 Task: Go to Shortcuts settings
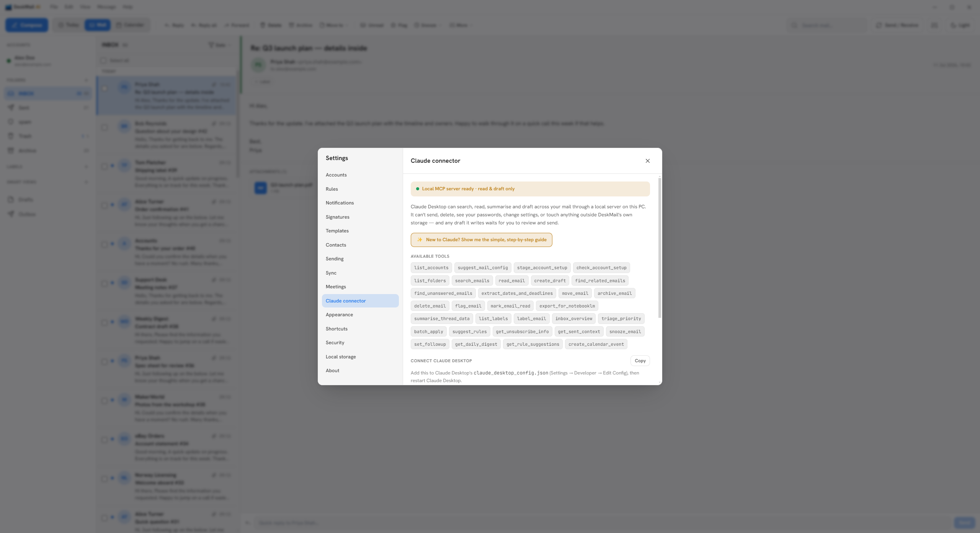pyautogui.click(x=360, y=329)
